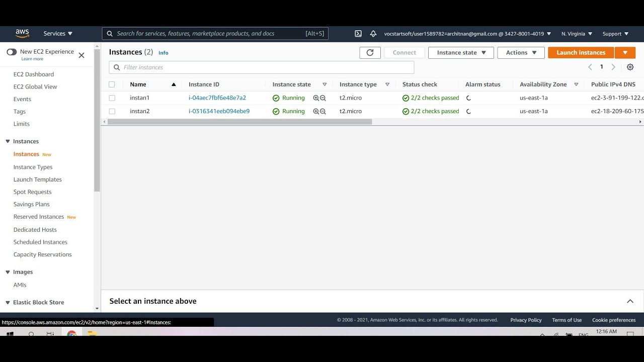The height and width of the screenshot is (362, 644).
Task: Collapse the Instances sidebar section
Action: (8, 142)
